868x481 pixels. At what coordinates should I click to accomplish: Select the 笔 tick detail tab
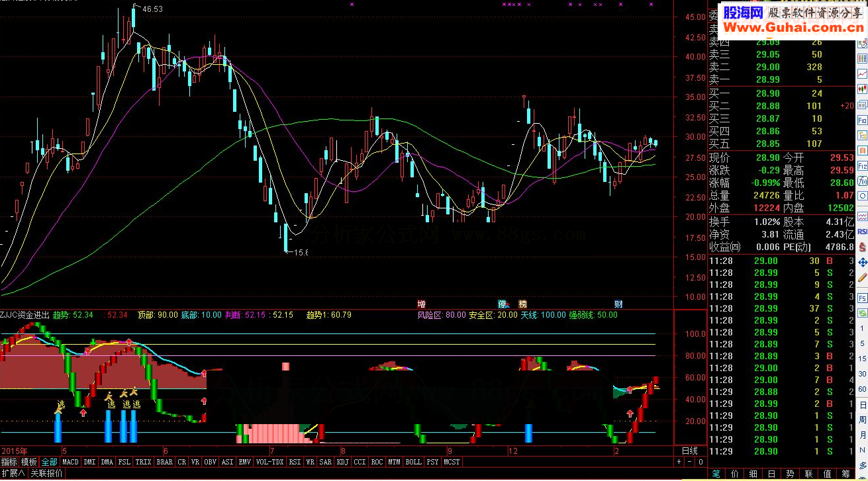point(716,474)
